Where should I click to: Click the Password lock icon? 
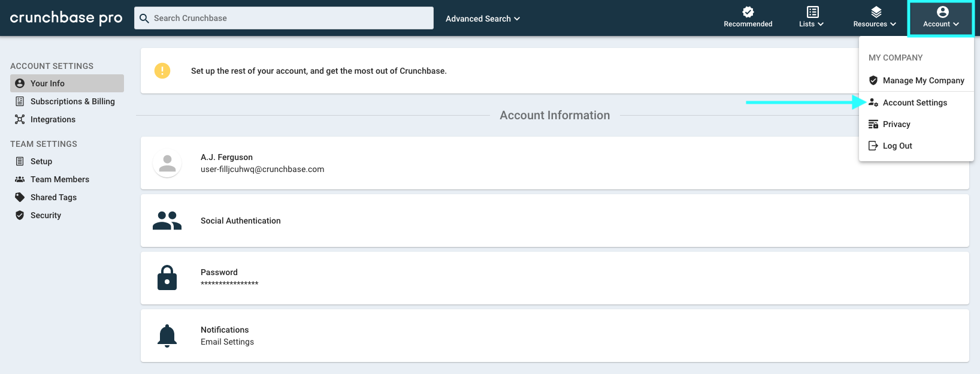(167, 278)
